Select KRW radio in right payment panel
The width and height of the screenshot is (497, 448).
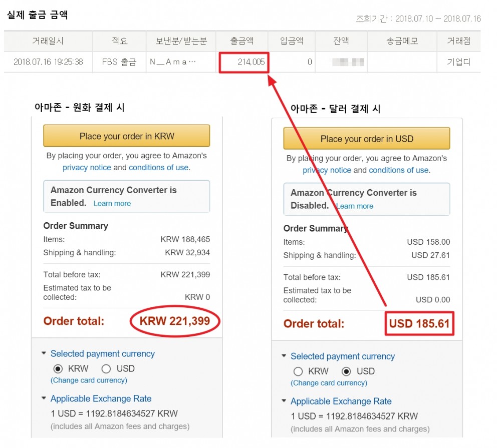point(298,371)
